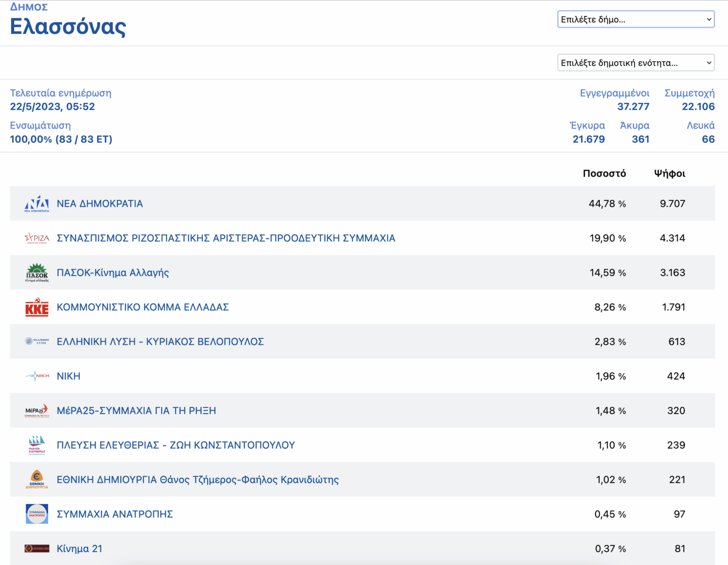Click the 4.314 votes value
Image resolution: width=728 pixels, height=565 pixels.
click(673, 238)
